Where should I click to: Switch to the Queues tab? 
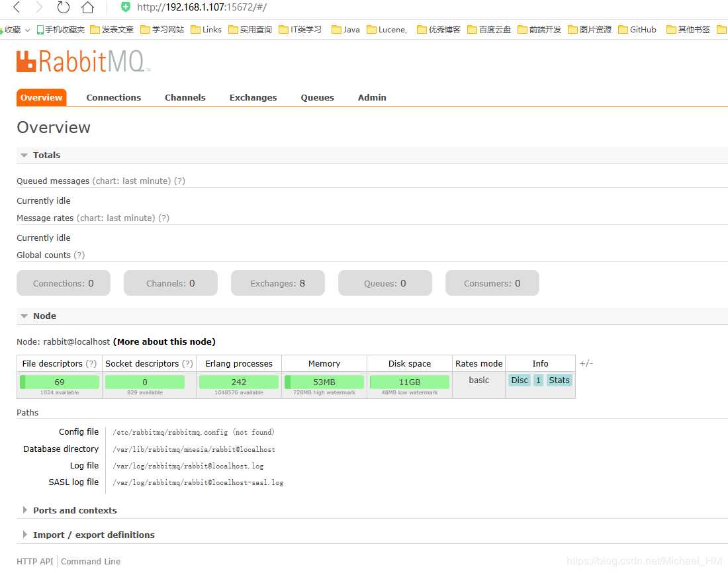pyautogui.click(x=318, y=97)
